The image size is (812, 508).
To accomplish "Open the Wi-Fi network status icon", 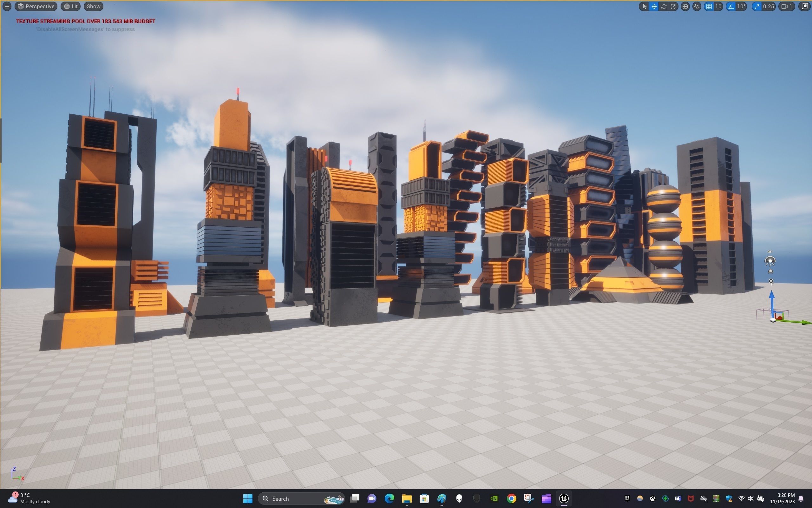I will click(742, 498).
